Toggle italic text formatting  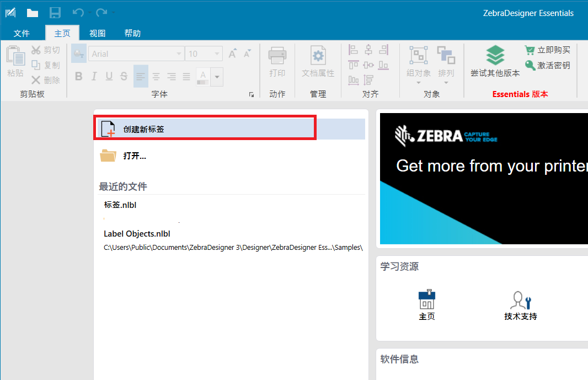93,76
